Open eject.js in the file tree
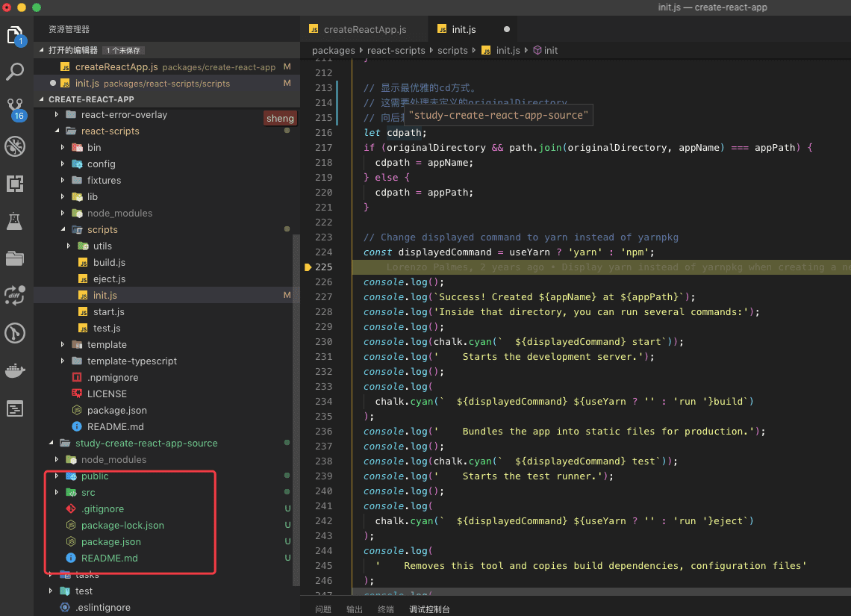Screen dimensions: 851x616 [x=109, y=279]
